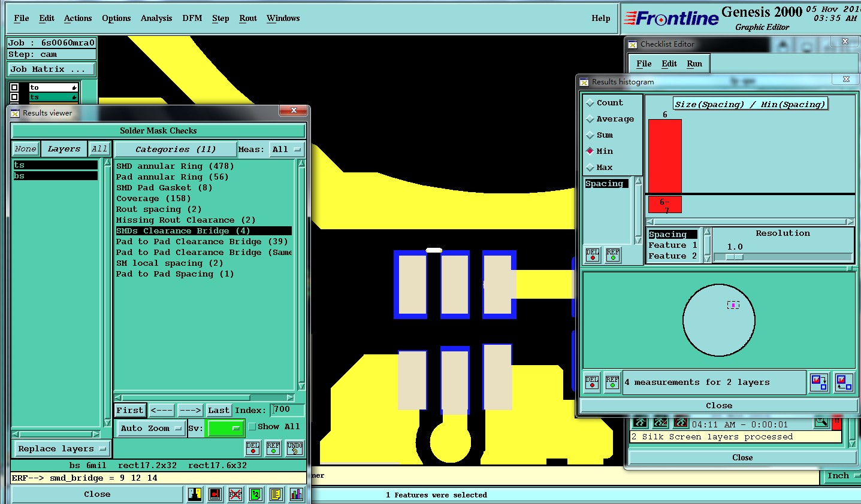The height and width of the screenshot is (504, 861).
Task: Click the red 6-7 range box
Action: point(665,205)
